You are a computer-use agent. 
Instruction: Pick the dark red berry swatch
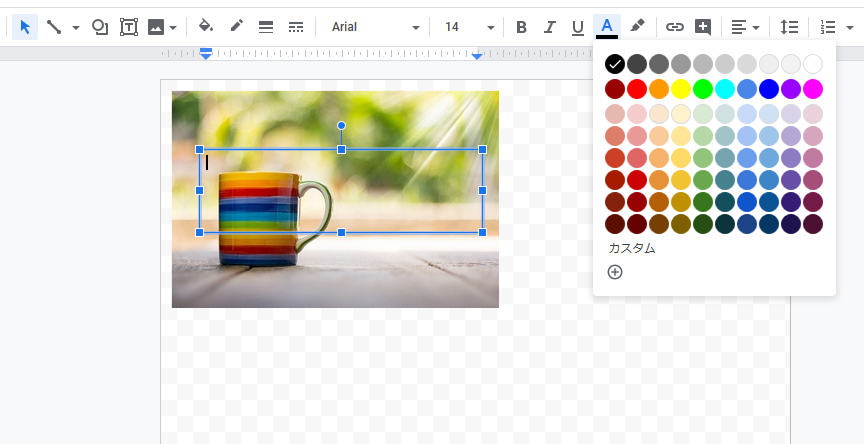615,89
